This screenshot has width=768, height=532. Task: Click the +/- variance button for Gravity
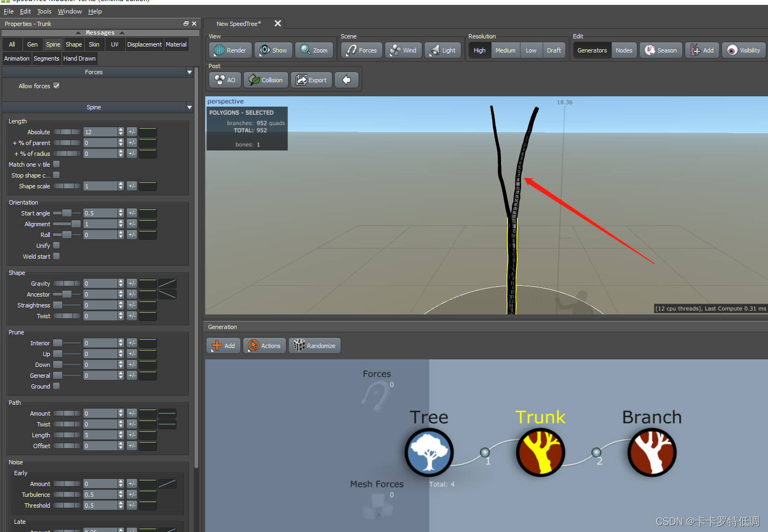click(132, 284)
